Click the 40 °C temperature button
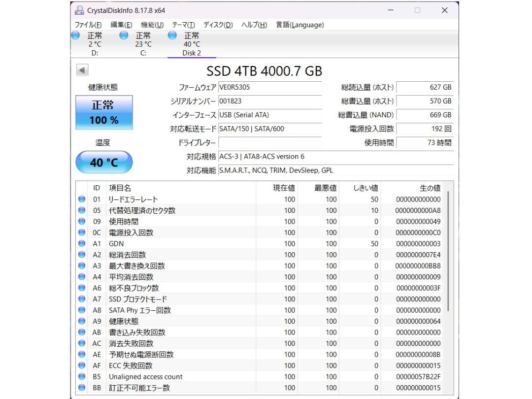The image size is (532, 399). pyautogui.click(x=104, y=162)
